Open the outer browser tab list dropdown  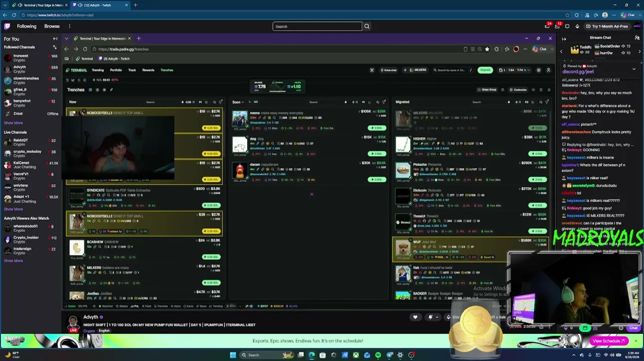pos(5,5)
